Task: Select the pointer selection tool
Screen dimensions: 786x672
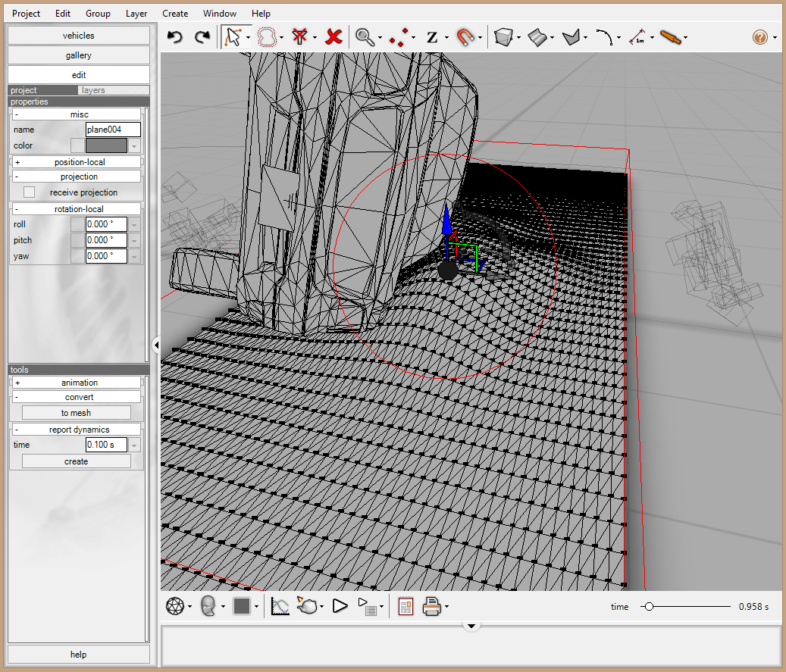Action: pyautogui.click(x=233, y=37)
